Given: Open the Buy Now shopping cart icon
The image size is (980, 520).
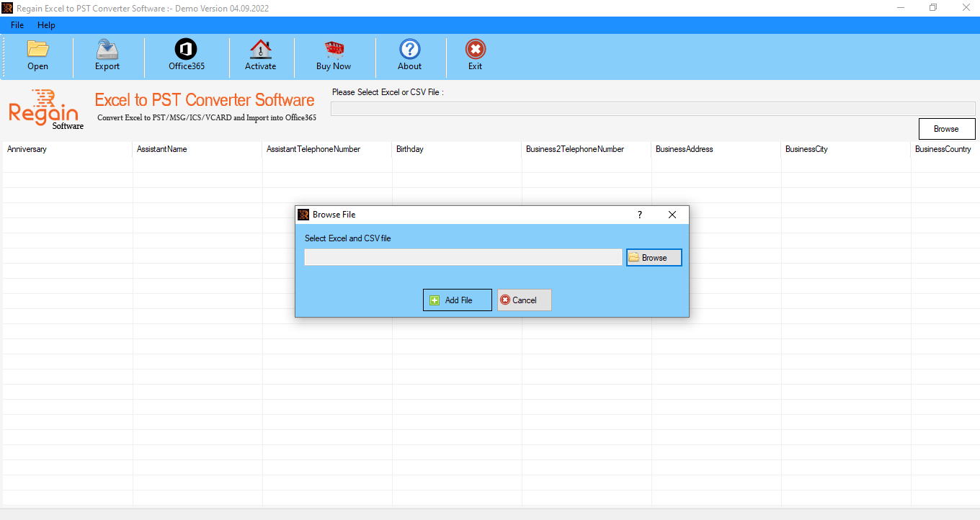Looking at the screenshot, I should pos(333,56).
